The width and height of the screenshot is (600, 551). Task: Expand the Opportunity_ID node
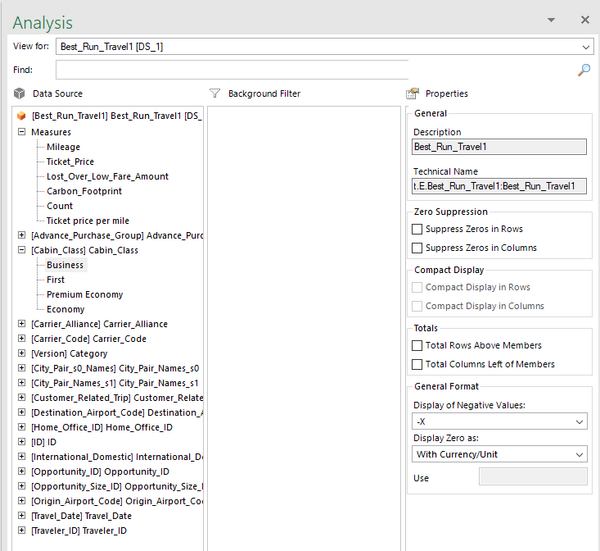pos(22,471)
